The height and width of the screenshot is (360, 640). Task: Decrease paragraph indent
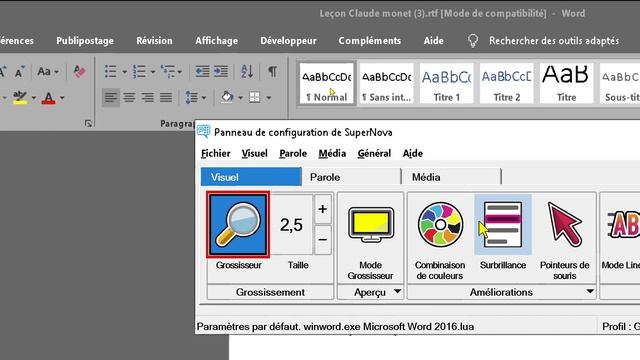coord(202,71)
